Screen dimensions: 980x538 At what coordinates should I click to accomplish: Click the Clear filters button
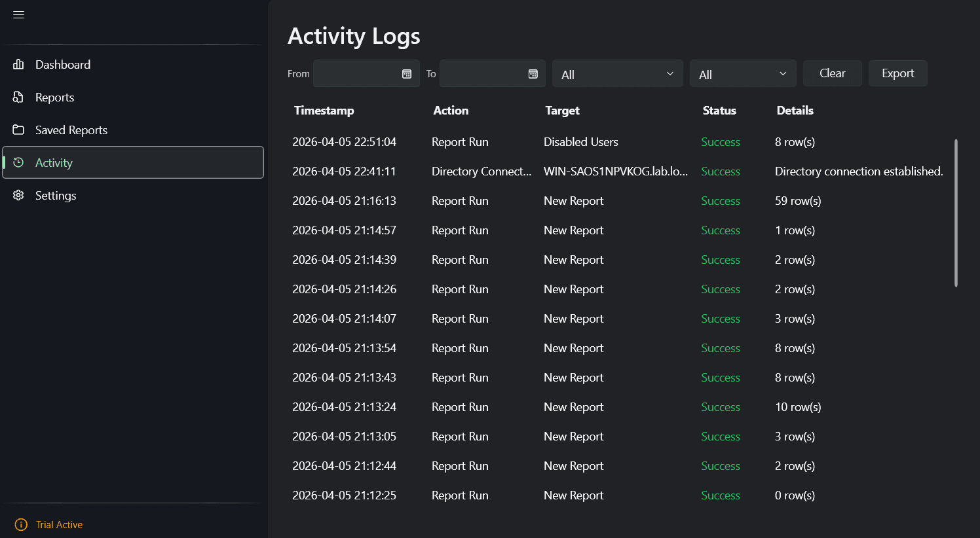pyautogui.click(x=832, y=73)
